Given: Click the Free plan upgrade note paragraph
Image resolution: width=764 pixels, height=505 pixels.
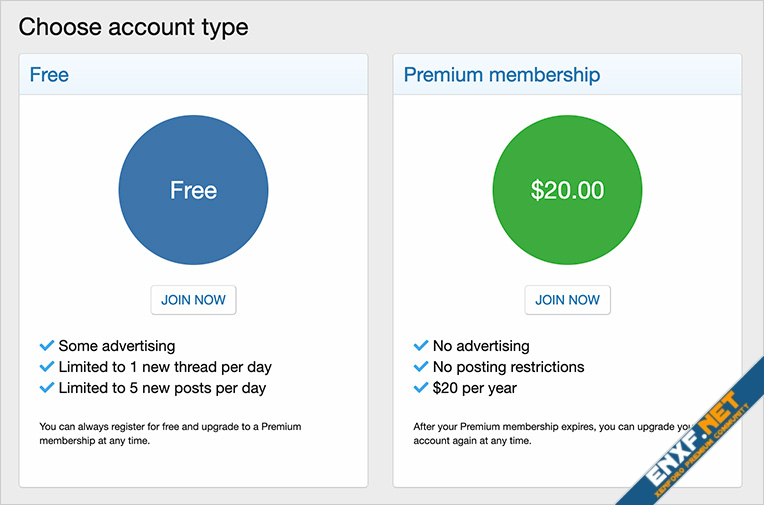Looking at the screenshot, I should [170, 433].
